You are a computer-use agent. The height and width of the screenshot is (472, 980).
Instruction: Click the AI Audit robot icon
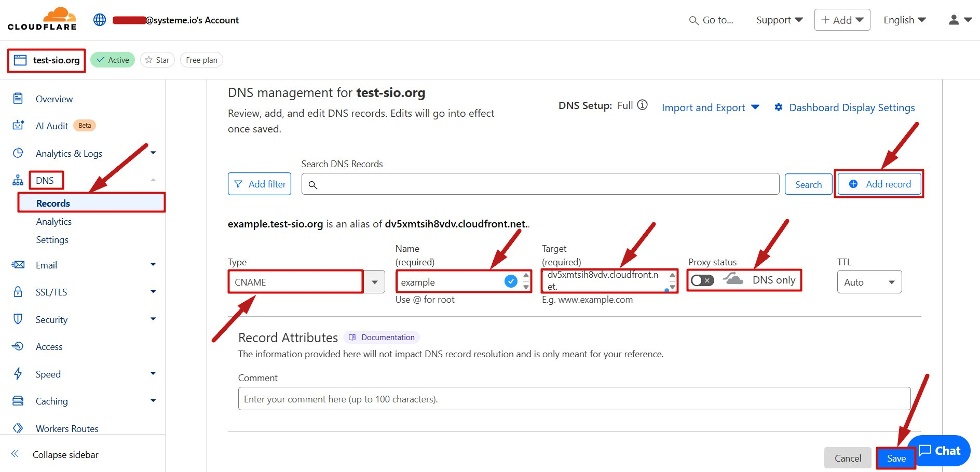pos(18,126)
